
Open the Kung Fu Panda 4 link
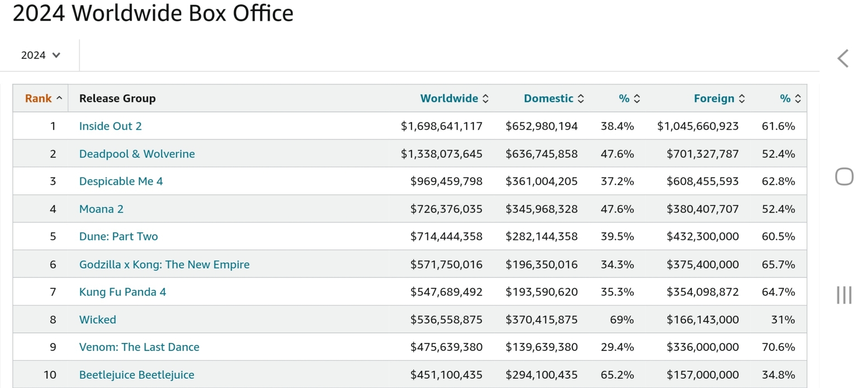(x=123, y=292)
